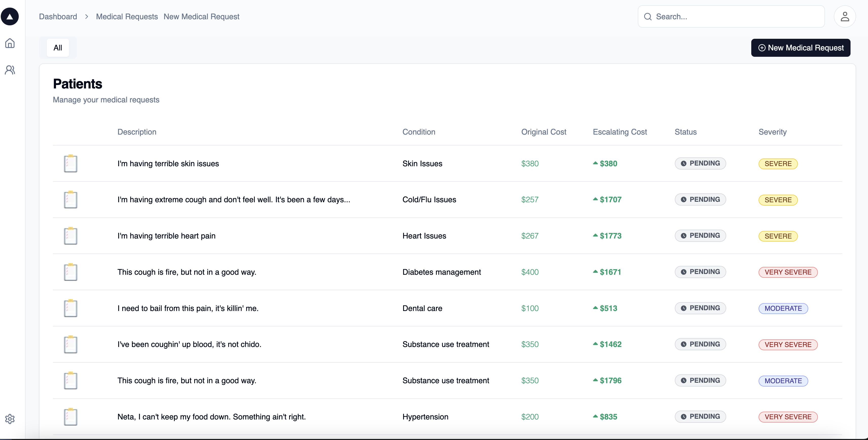Select the All tab
Image resolution: width=868 pixels, height=440 pixels.
(x=58, y=48)
